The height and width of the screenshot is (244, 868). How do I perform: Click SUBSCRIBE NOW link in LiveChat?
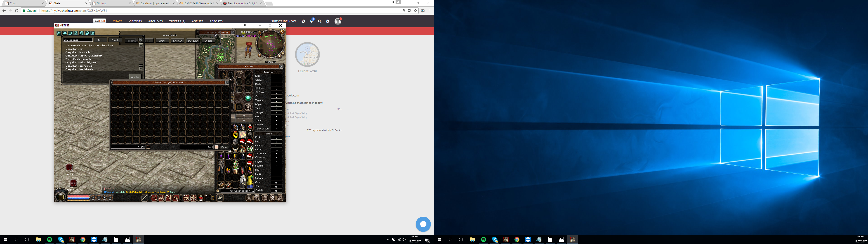point(283,21)
